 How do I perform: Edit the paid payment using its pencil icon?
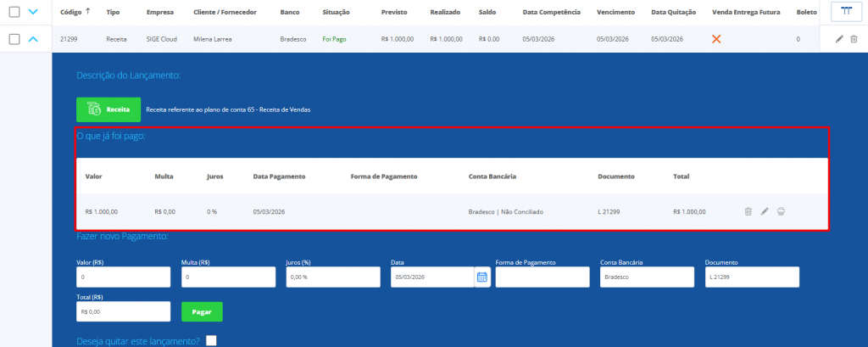coord(764,211)
